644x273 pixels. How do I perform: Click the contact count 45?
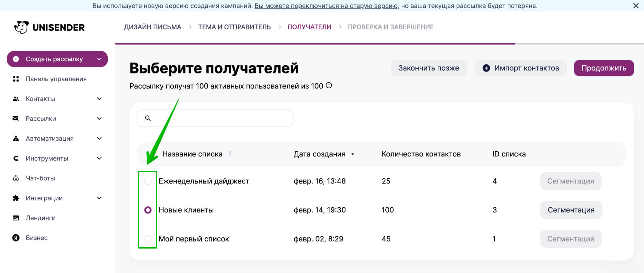tap(386, 239)
